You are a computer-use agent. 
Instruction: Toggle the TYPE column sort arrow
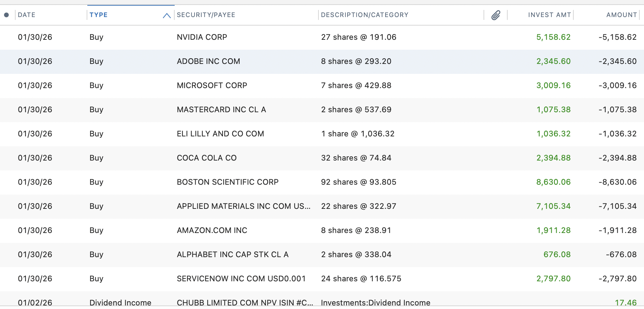pyautogui.click(x=167, y=15)
